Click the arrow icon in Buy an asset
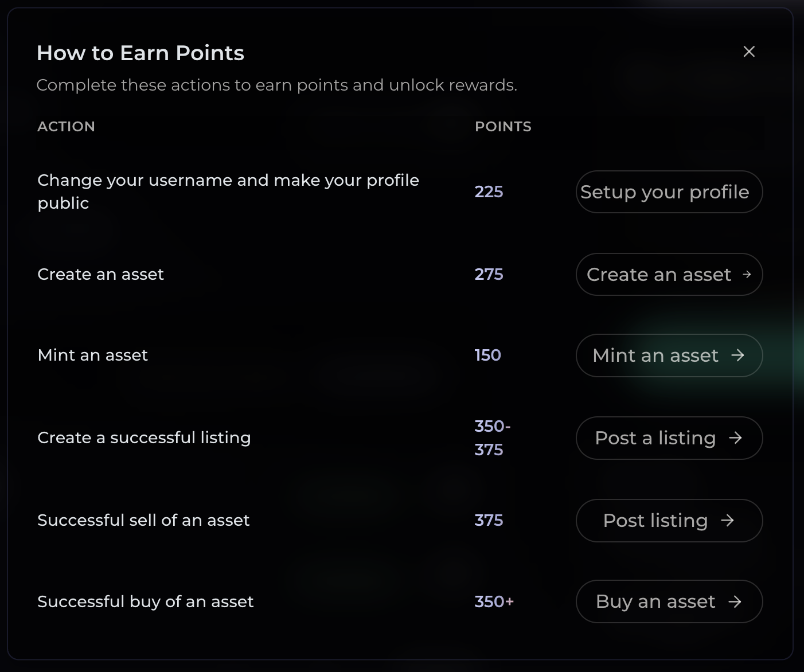Image resolution: width=804 pixels, height=672 pixels. click(735, 601)
